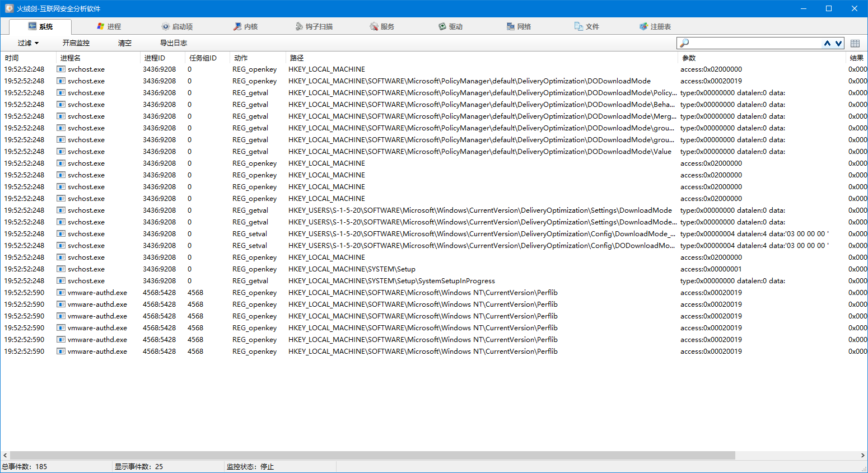Click the 清空 button
Viewport: 868px width, 473px height.
click(x=125, y=43)
